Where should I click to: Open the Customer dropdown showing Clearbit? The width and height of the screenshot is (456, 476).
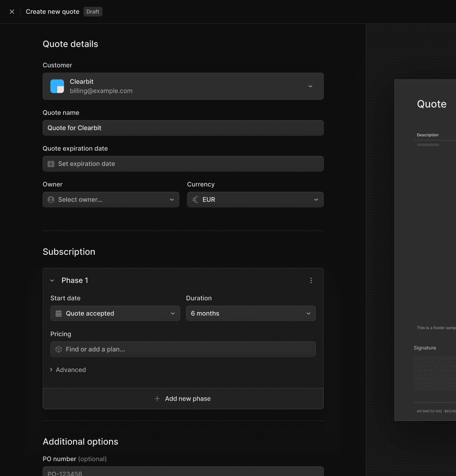(183, 86)
